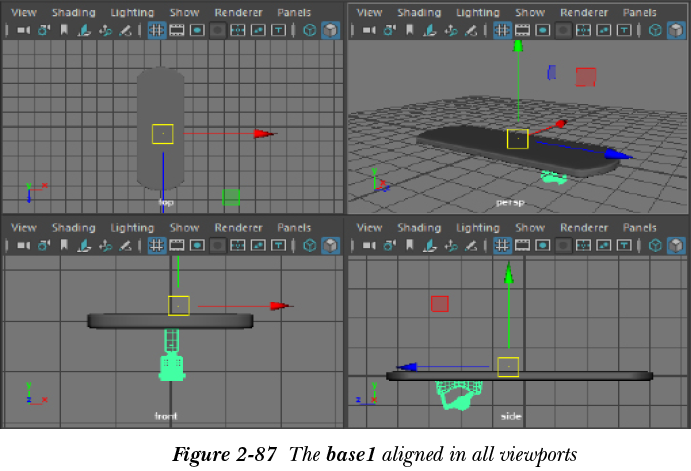This screenshot has height=471, width=691.
Task: Open camera bookmarks icon in front viewport
Action: (62, 246)
